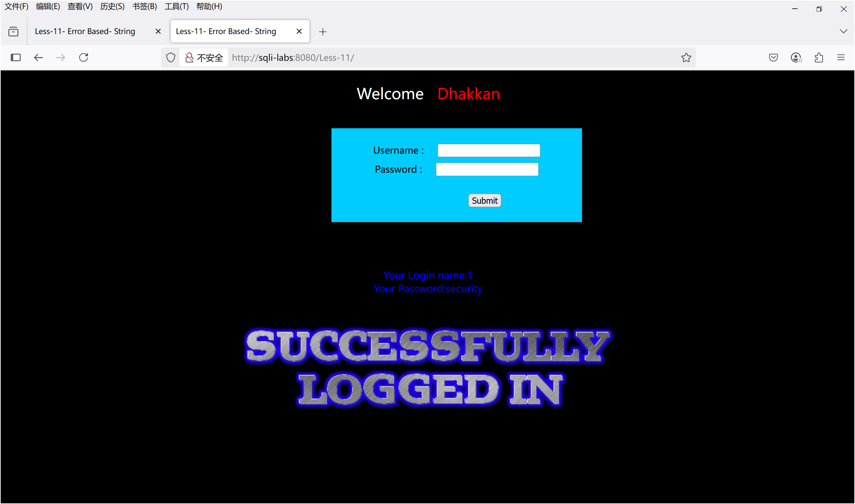Save page to Pocket
Screen dimensions: 855x504
(x=773, y=58)
